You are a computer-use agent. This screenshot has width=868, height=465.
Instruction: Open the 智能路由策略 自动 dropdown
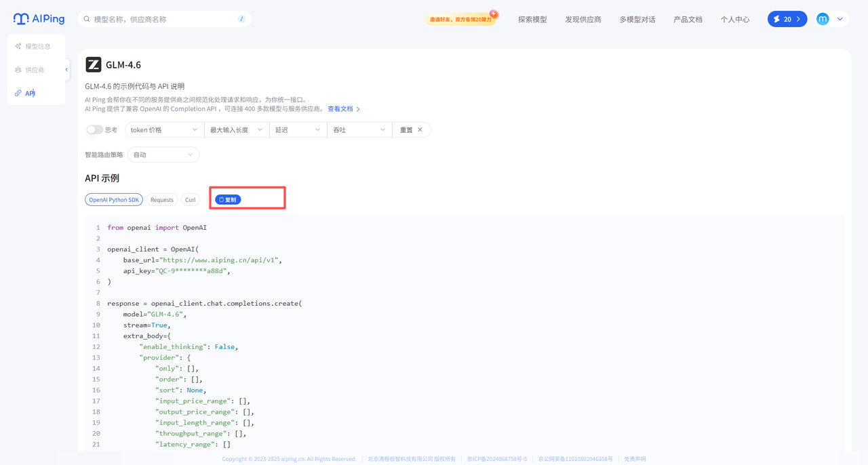point(163,155)
